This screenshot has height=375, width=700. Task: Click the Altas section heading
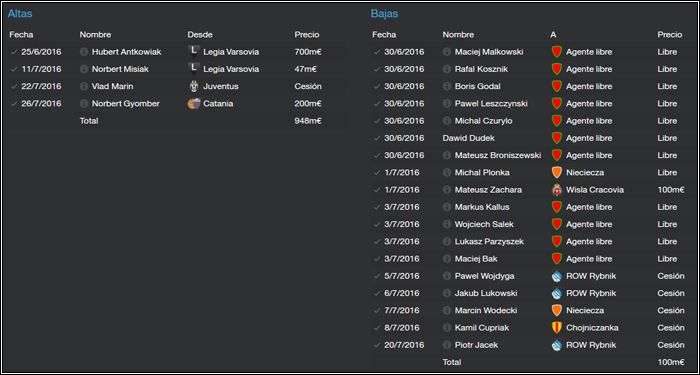[20, 13]
